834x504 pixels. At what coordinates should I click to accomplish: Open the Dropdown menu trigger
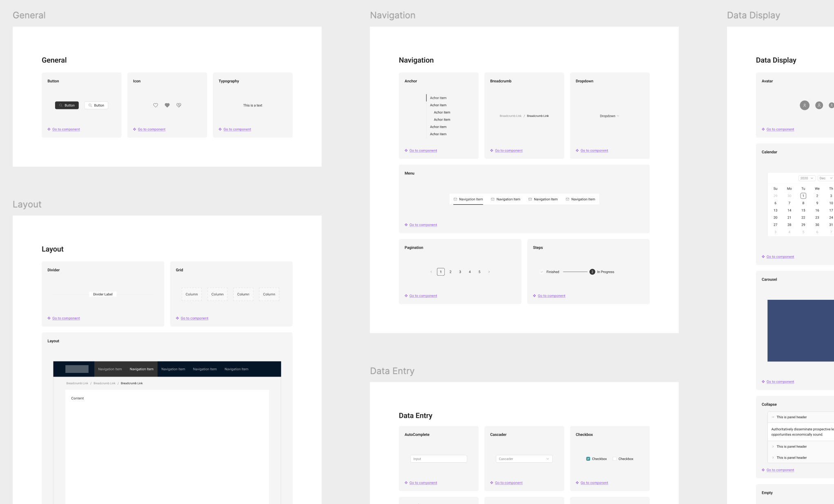tap(609, 116)
